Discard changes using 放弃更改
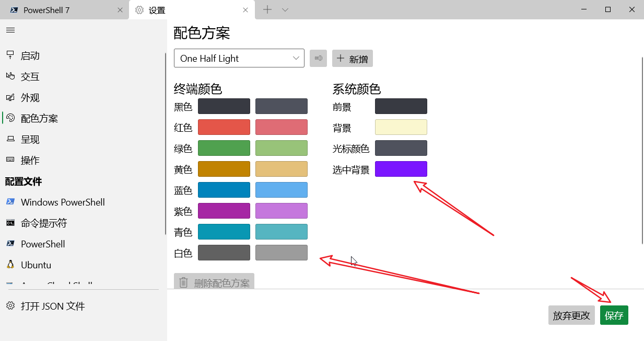644x341 pixels. [x=571, y=315]
